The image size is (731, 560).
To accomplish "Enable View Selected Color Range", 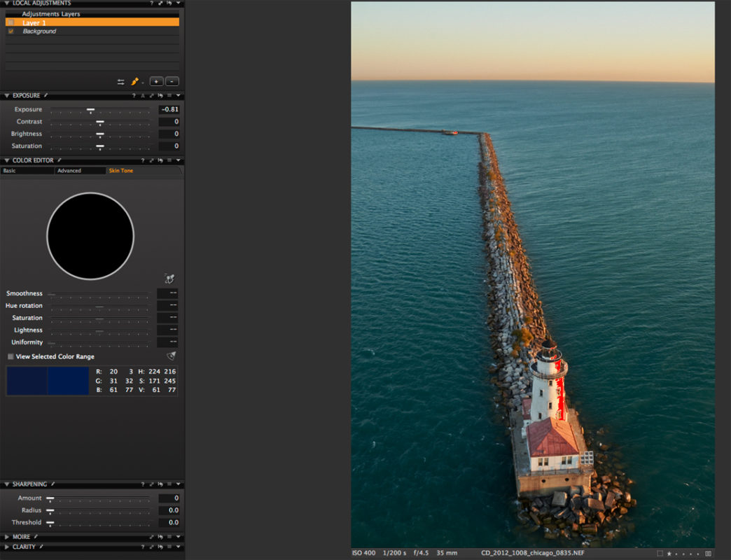I will (11, 356).
